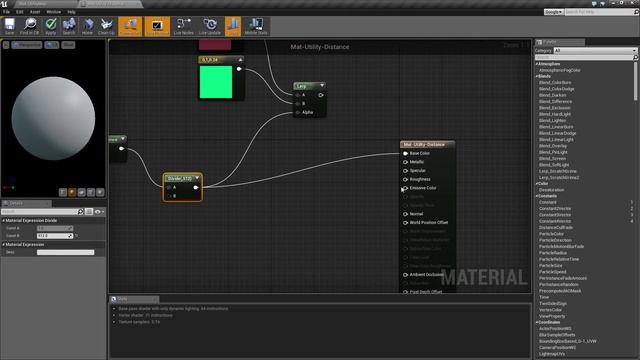
Task: Click the Divide node output pin
Action: [x=196, y=187]
